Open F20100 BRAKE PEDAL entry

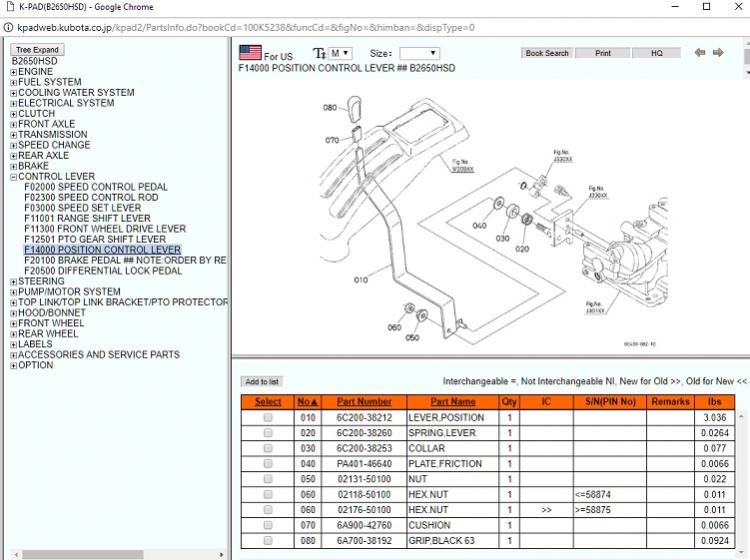coord(125,261)
